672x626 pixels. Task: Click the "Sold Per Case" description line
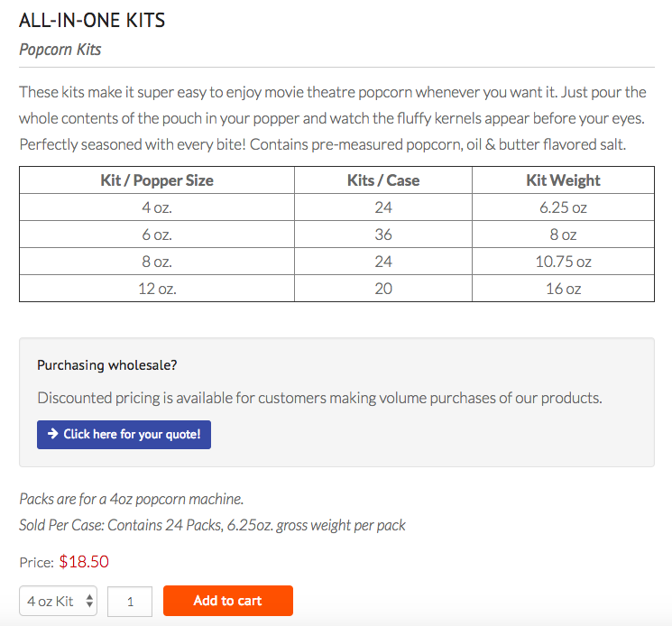pos(212,525)
